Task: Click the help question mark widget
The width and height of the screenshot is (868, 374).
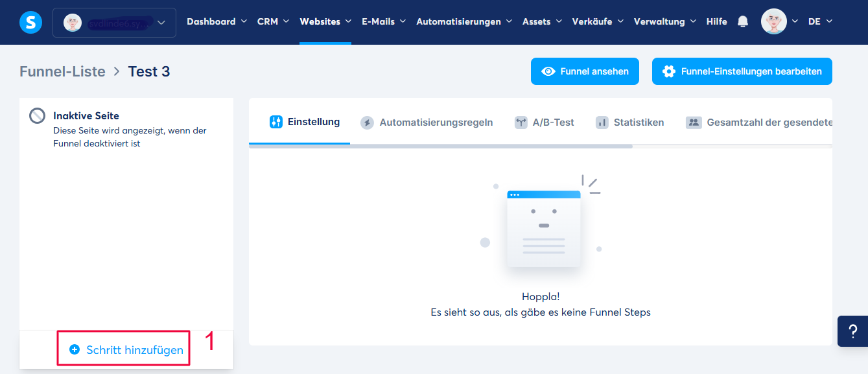Action: [852, 331]
